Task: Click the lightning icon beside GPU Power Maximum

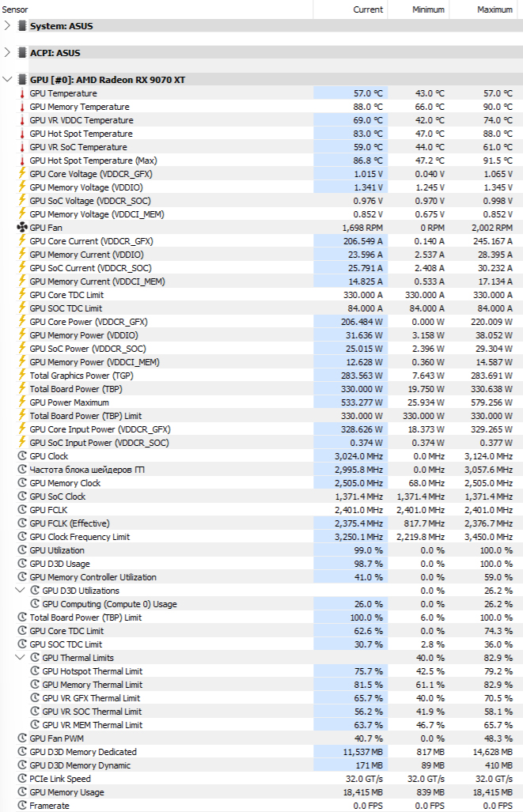Action: (22, 402)
